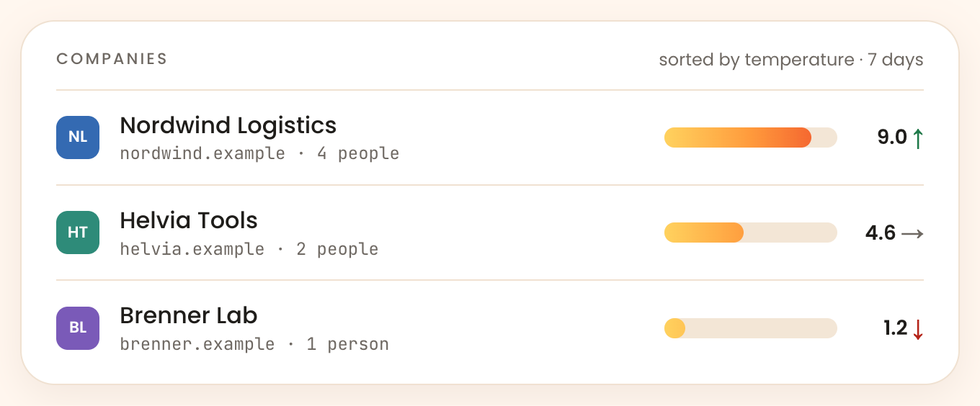Click the nordwind.example domain text
980x406 pixels.
coord(202,153)
